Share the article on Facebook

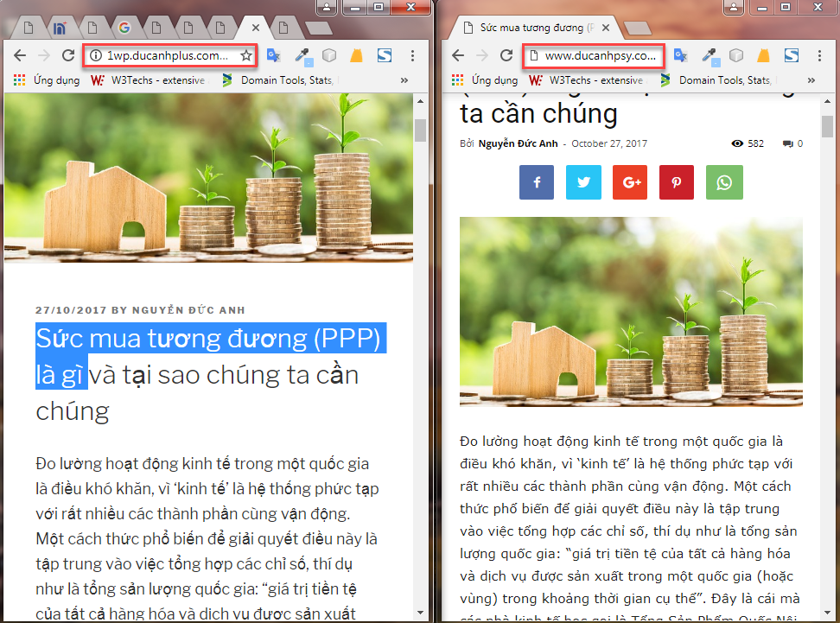pyautogui.click(x=538, y=182)
